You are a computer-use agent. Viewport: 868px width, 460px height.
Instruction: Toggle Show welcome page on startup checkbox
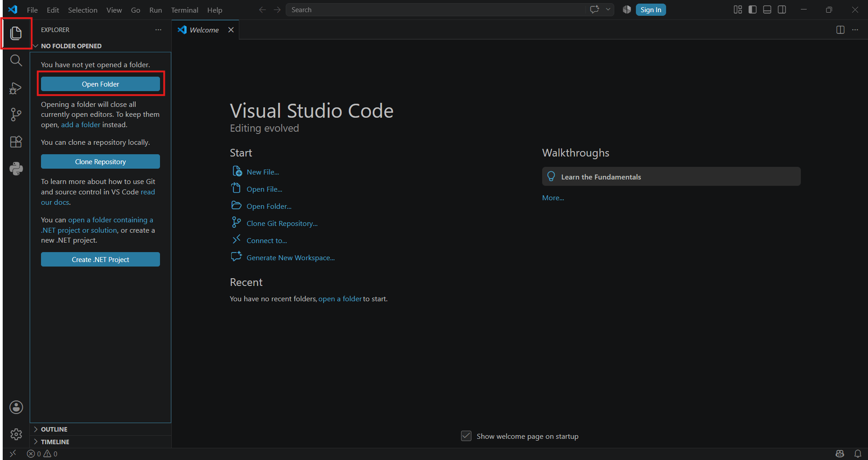(466, 436)
